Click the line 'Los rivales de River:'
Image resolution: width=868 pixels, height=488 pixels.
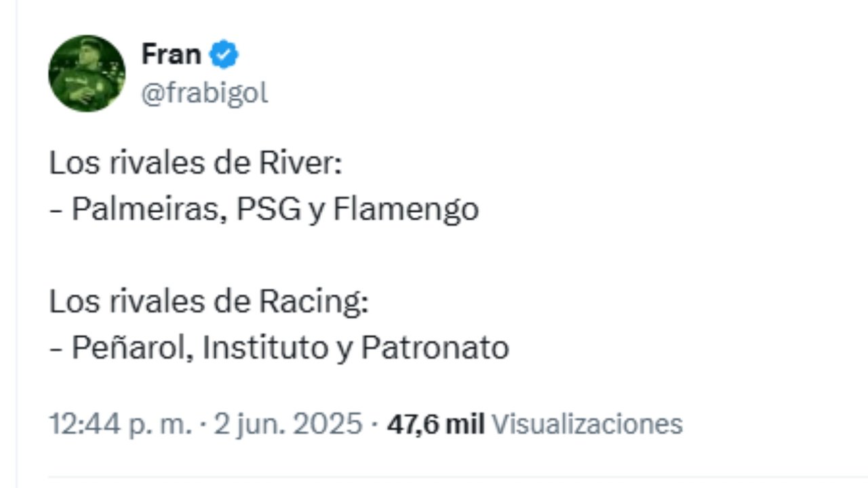pos(195,165)
